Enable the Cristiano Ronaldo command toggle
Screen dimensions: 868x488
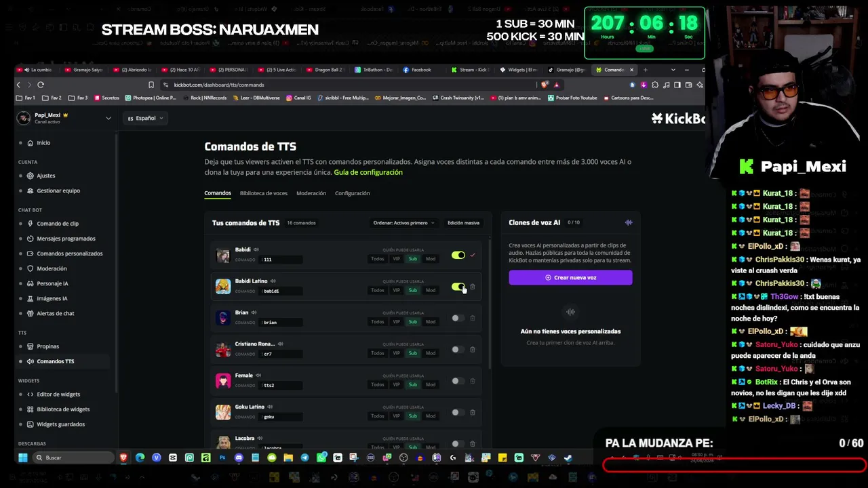point(458,350)
